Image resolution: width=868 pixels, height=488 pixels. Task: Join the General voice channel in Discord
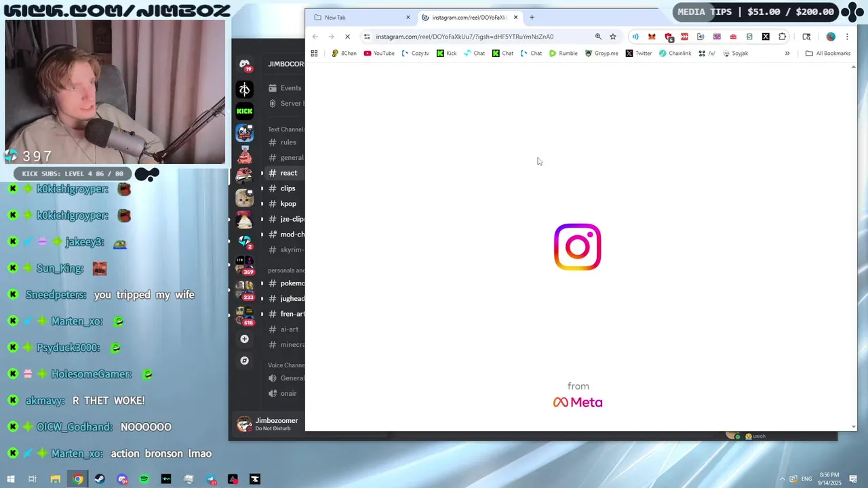coord(285,378)
